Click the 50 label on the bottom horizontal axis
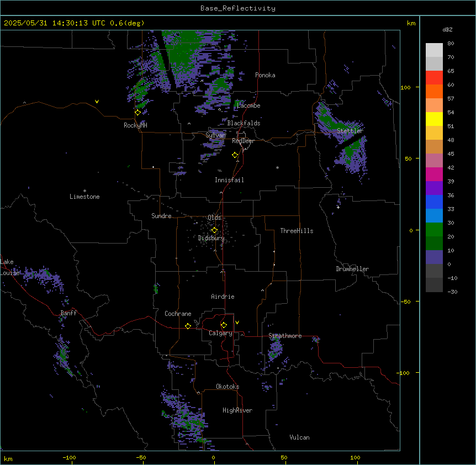Screen dimensions: 476x465 pyautogui.click(x=284, y=457)
